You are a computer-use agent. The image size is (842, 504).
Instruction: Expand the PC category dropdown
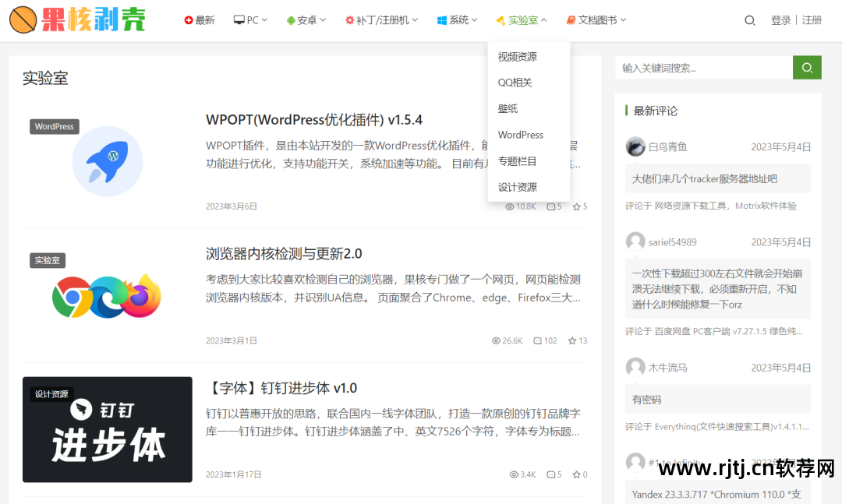[x=250, y=19]
